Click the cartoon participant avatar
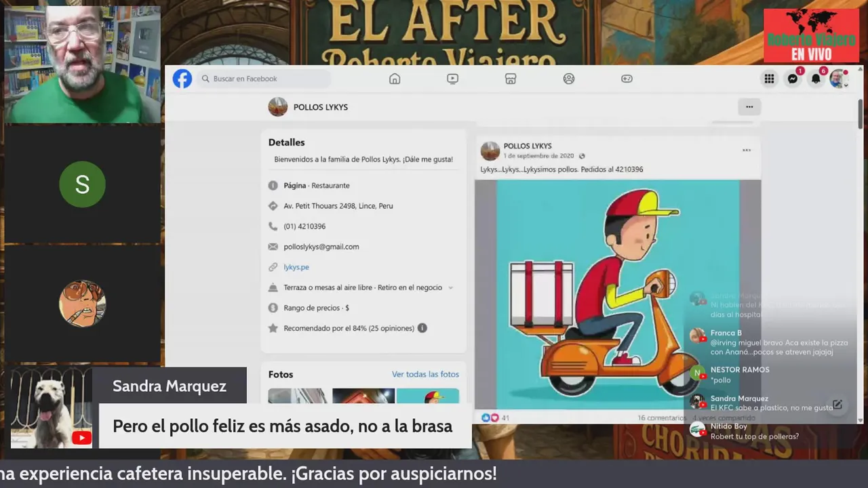The width and height of the screenshot is (868, 488). (82, 303)
